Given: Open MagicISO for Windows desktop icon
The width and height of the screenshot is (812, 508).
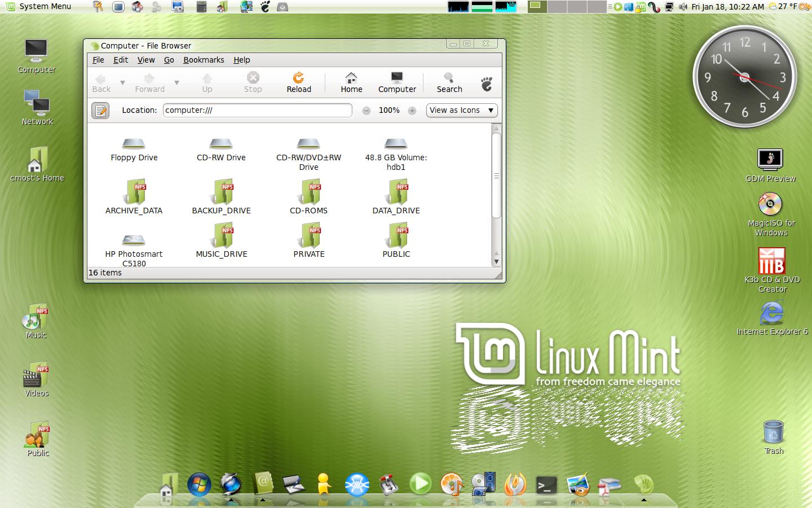Looking at the screenshot, I should (x=771, y=214).
